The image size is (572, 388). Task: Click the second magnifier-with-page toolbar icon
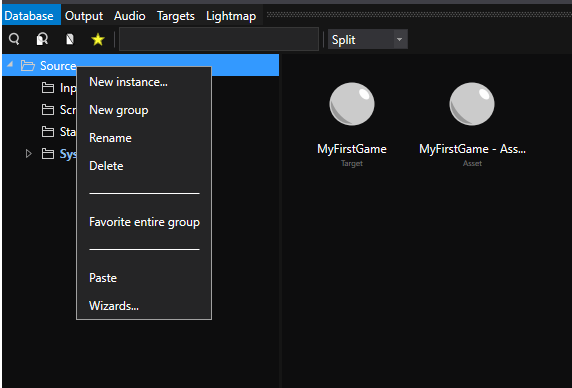[x=42, y=39]
